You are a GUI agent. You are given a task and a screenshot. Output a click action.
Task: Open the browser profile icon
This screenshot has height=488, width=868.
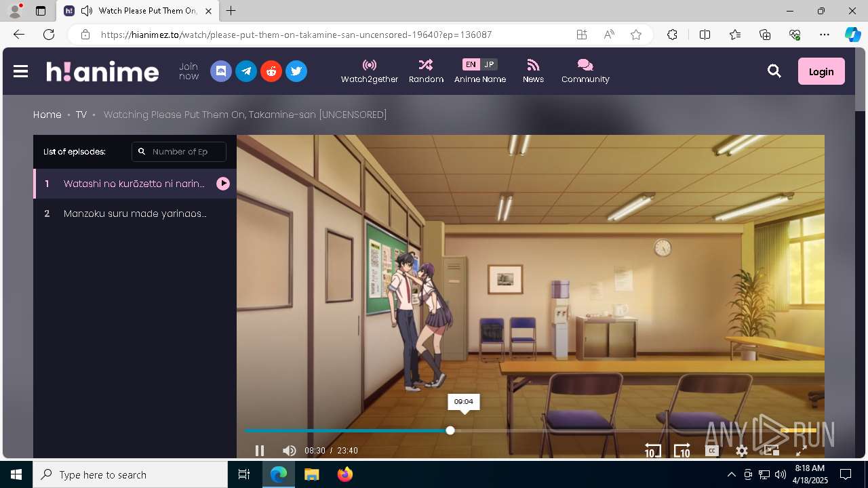tap(15, 11)
